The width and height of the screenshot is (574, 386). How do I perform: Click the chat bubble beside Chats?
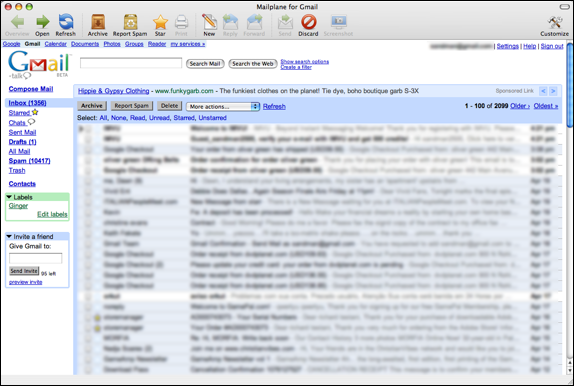click(31, 122)
